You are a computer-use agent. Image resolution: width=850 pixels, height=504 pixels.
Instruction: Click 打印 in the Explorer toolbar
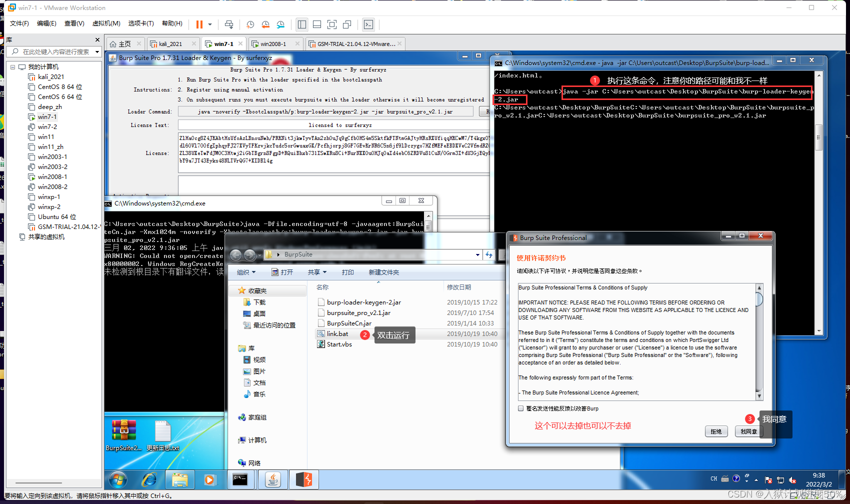tap(347, 272)
